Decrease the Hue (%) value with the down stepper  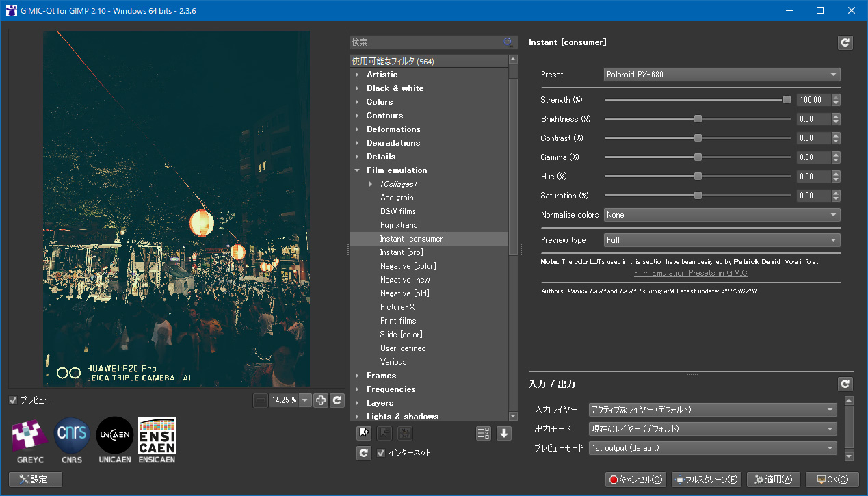[x=836, y=180]
